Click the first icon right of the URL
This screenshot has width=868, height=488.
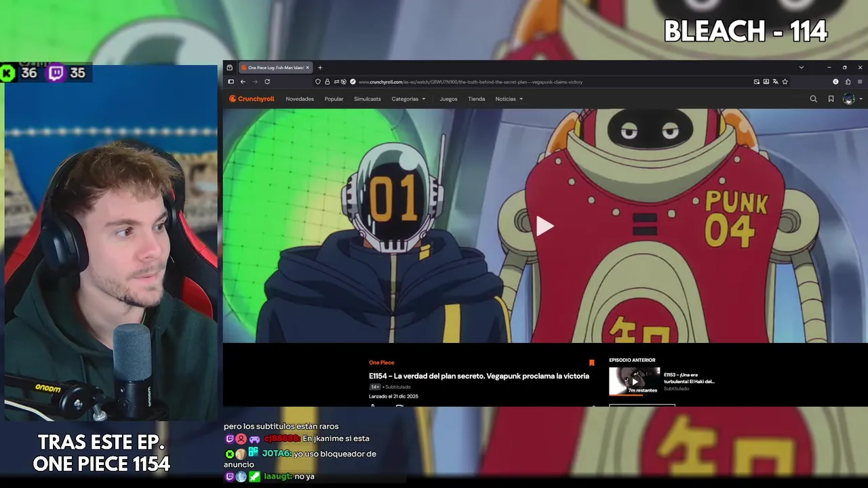coord(757,82)
